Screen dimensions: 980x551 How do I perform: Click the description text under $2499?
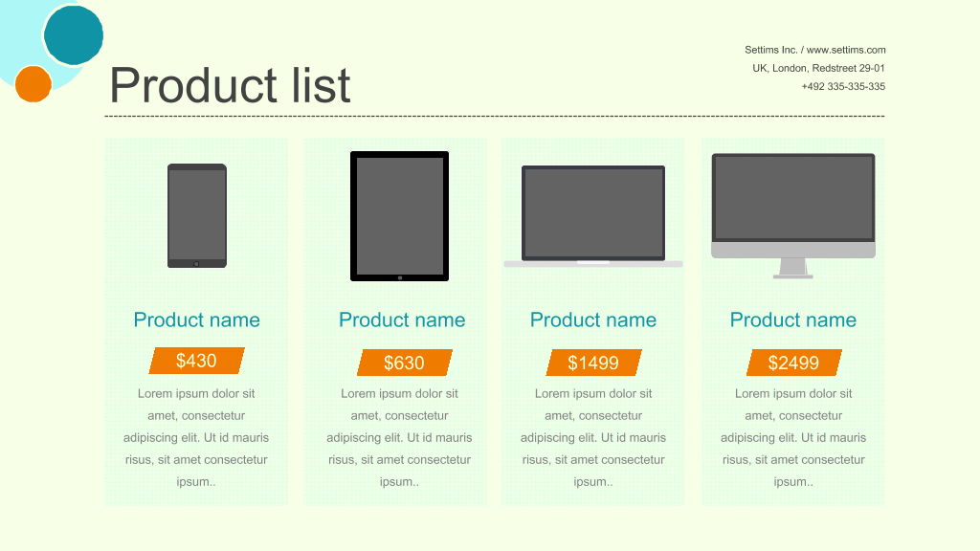point(793,437)
